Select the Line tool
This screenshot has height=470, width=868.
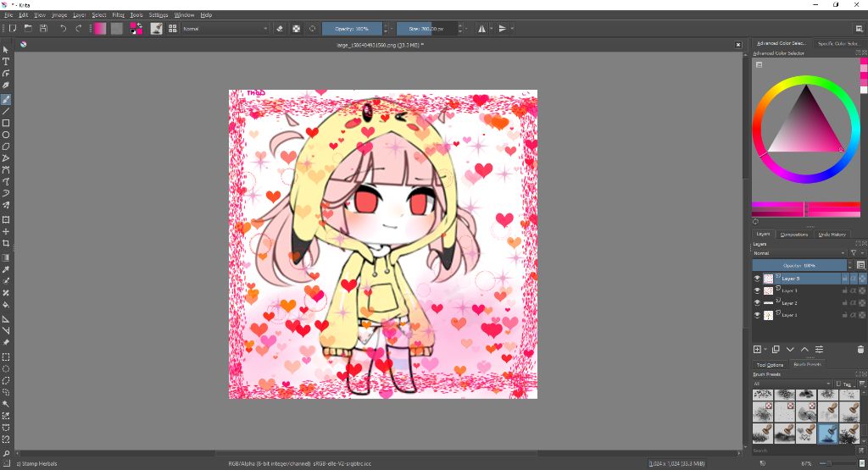point(6,111)
